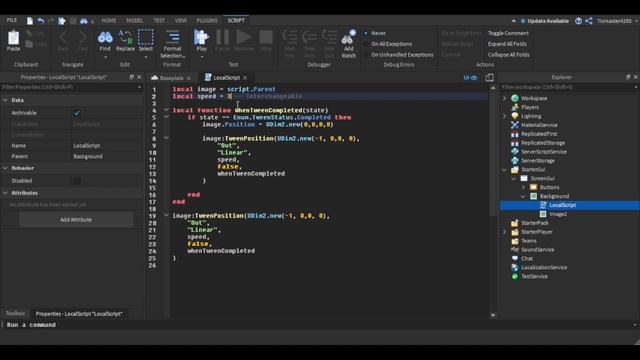Click the Resume test button
This screenshot has height=360, width=640.
(244, 37)
